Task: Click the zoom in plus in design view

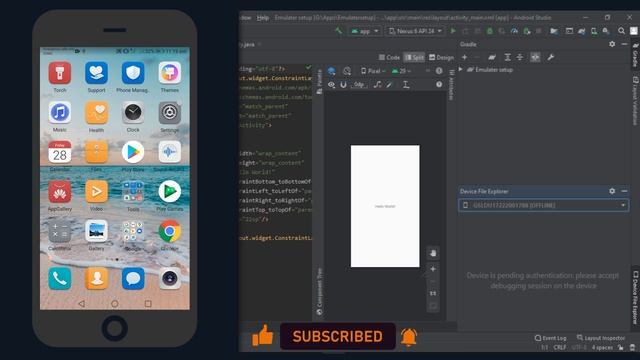Action: point(433,269)
